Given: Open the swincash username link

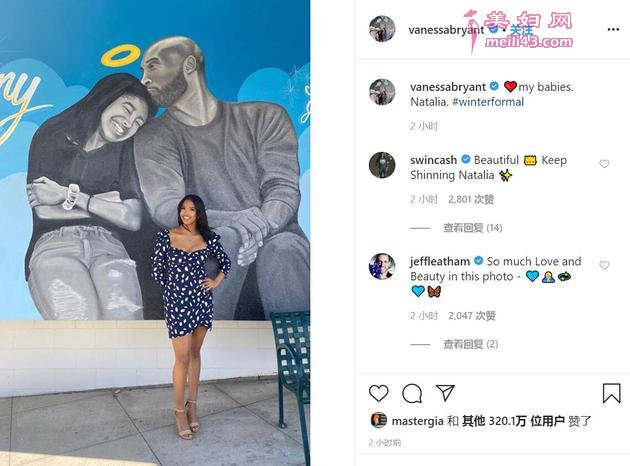Looking at the screenshot, I should [x=434, y=160].
